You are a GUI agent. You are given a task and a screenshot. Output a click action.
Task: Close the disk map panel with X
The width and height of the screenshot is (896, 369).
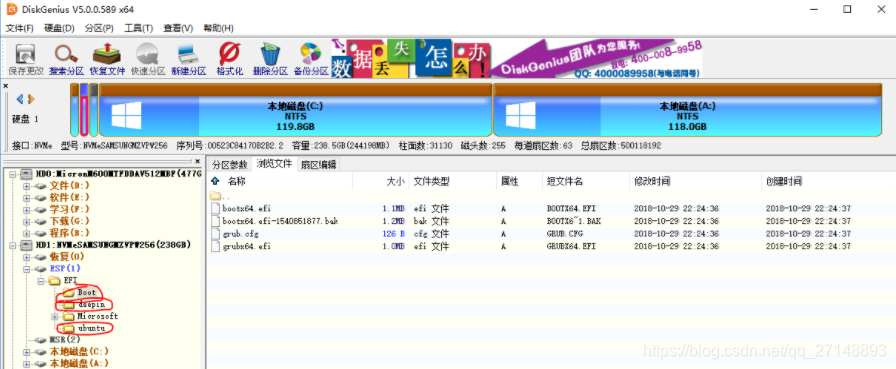[6, 86]
